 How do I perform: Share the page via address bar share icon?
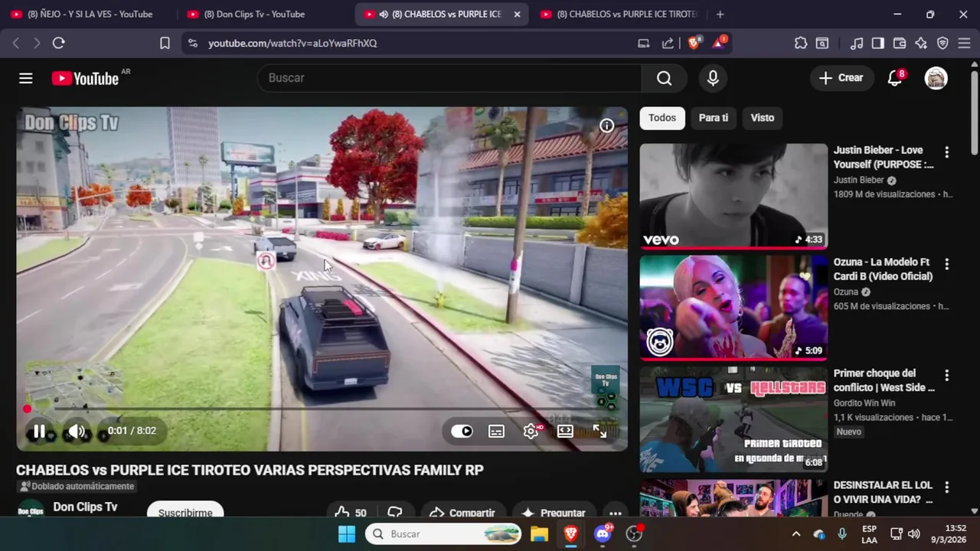[x=668, y=44]
